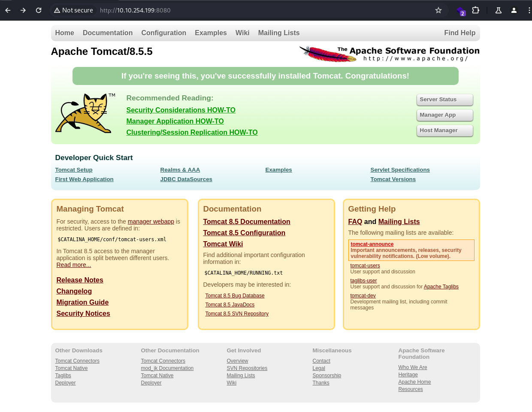Open the Examples navigation item
This screenshot has height=412, width=532.
tap(211, 33)
